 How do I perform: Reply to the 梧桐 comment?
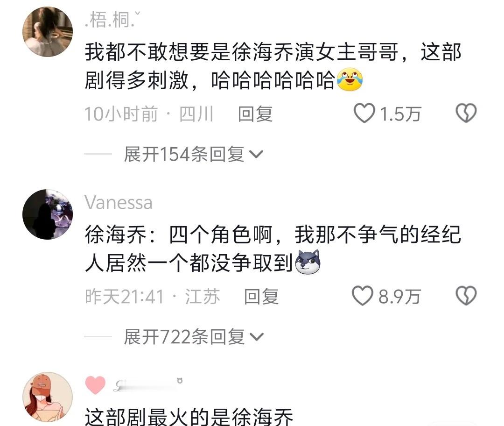point(256,114)
